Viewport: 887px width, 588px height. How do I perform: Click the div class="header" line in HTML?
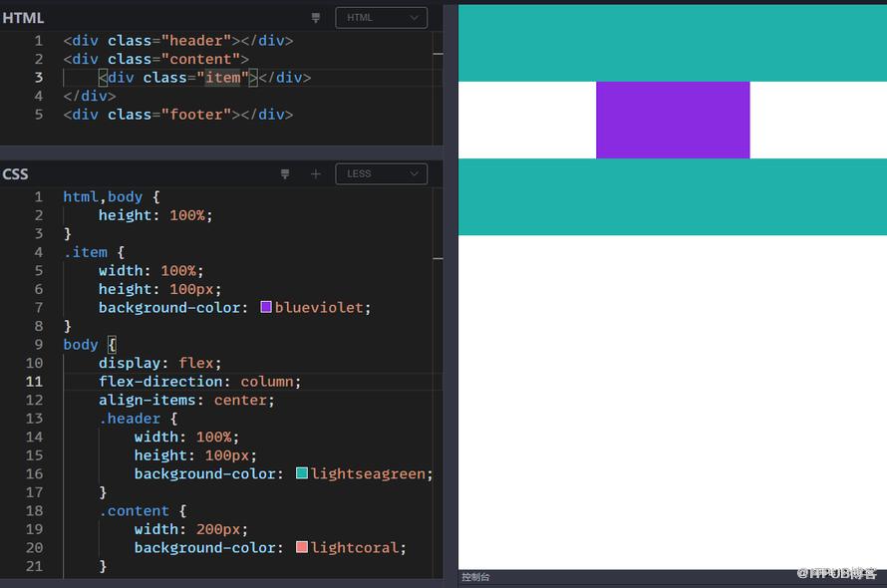[178, 41]
